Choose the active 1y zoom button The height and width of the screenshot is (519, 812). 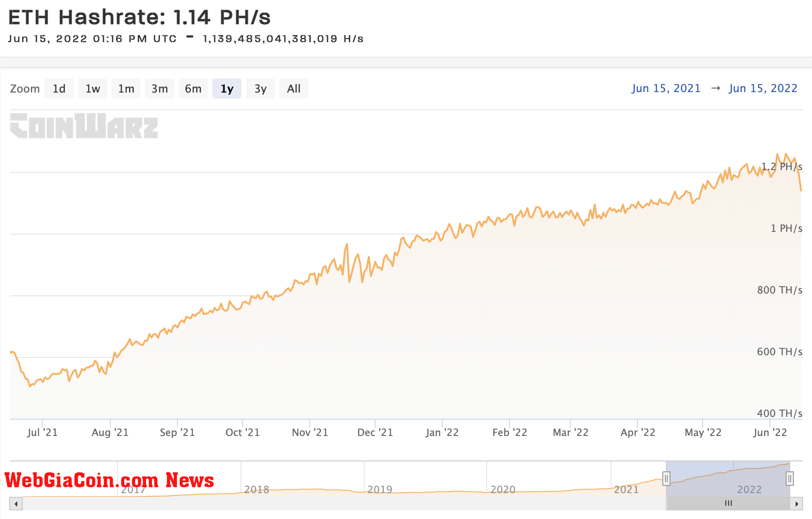click(x=227, y=88)
